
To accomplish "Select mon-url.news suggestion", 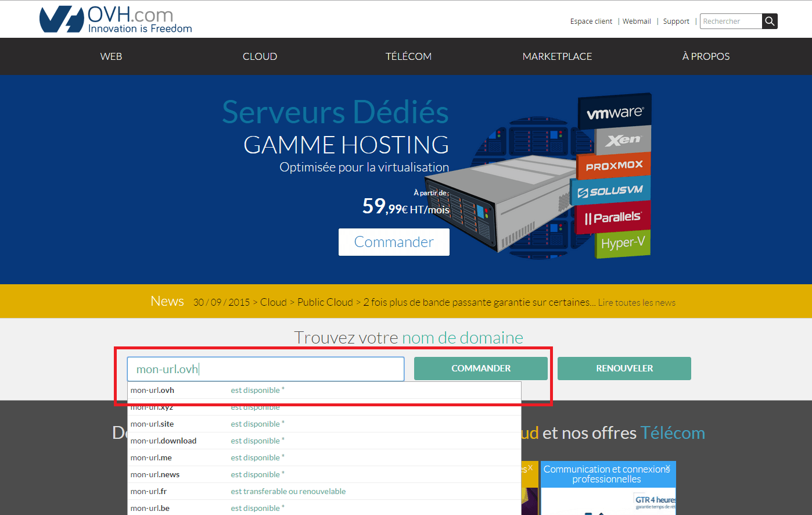I will tap(324, 474).
